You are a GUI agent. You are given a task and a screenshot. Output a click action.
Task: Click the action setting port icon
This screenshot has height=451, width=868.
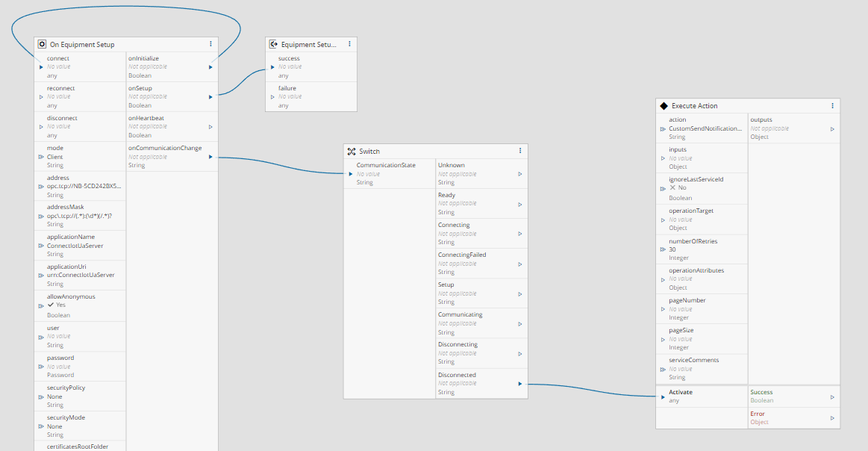tap(663, 129)
